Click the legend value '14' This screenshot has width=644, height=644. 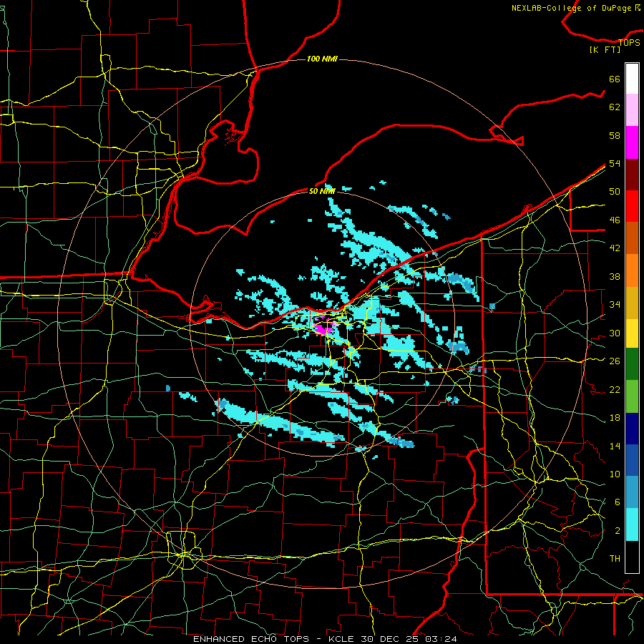tap(615, 446)
